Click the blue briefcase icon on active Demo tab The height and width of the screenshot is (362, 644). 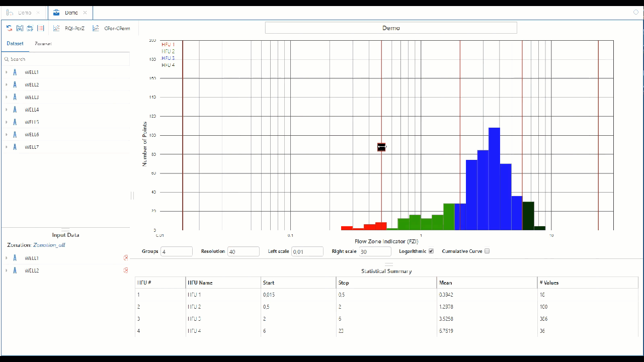(x=56, y=13)
